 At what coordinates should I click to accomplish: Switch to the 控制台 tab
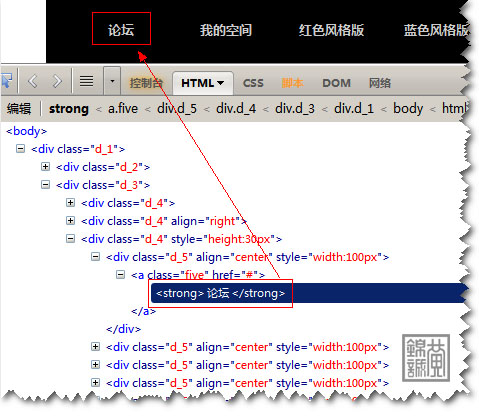[146, 83]
